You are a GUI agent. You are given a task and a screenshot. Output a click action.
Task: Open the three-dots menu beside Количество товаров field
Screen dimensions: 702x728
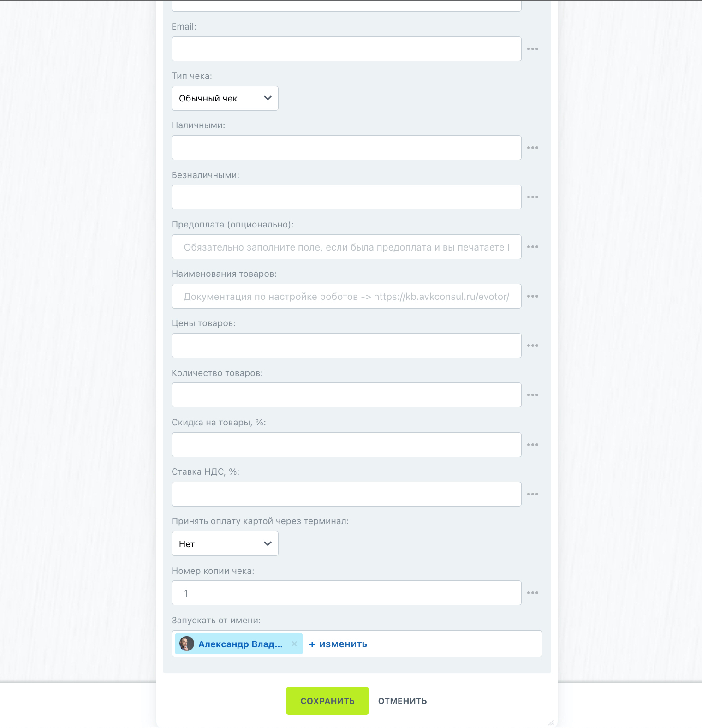coord(533,395)
